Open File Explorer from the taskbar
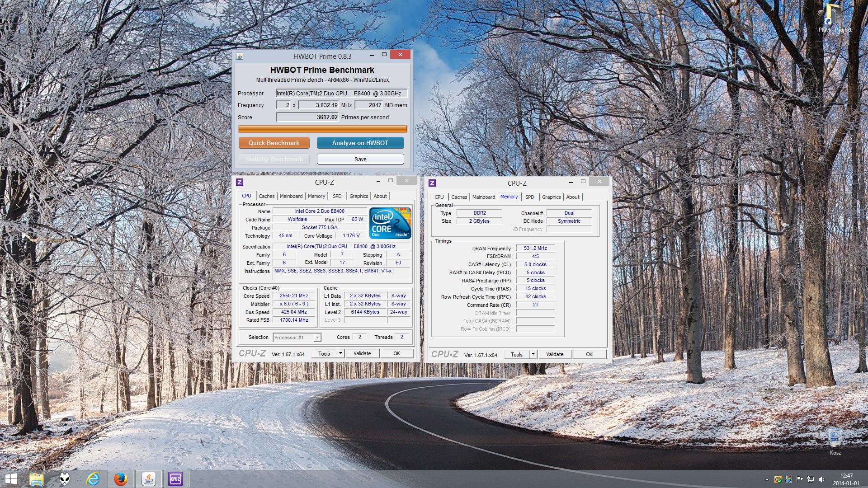 coord(37,479)
